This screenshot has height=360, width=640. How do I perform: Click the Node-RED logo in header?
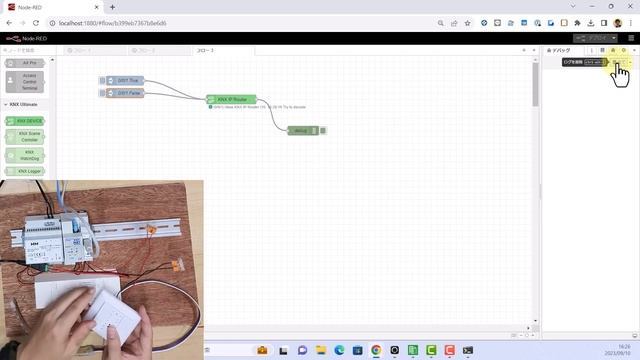27,38
